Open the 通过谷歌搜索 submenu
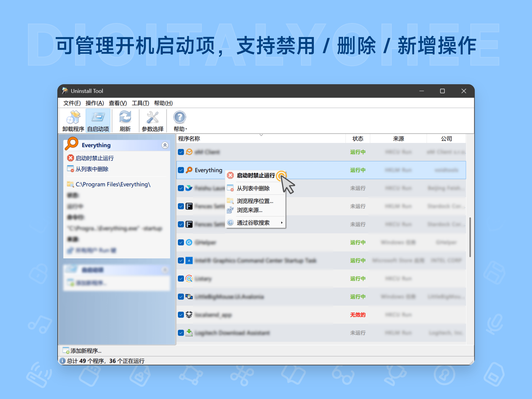The width and height of the screenshot is (532, 399). coord(253,223)
